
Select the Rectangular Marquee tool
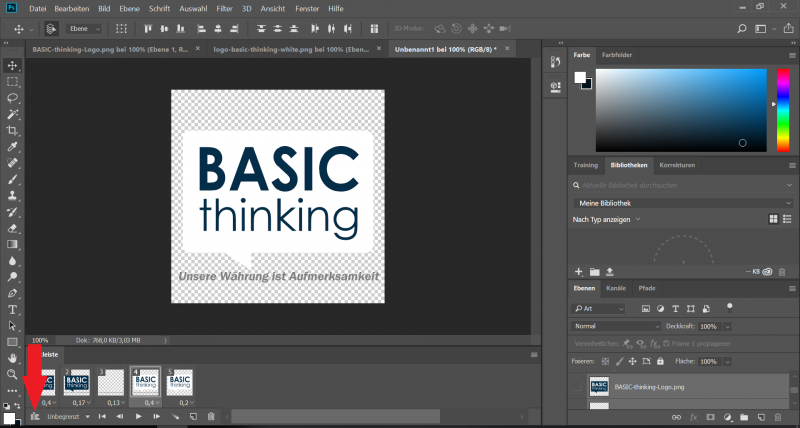click(x=13, y=82)
